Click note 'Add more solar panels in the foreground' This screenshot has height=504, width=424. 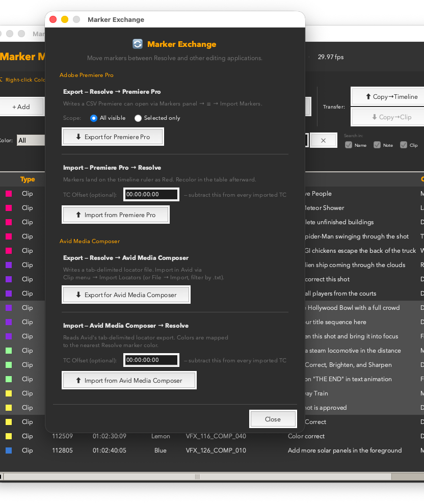point(344,450)
